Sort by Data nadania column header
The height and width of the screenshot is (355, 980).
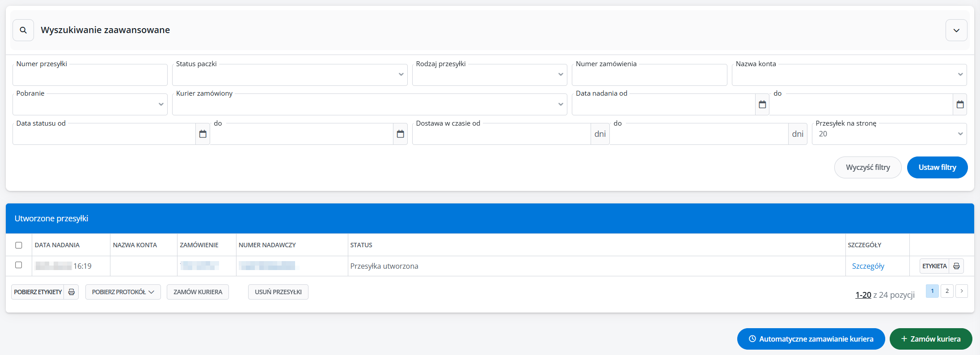pyautogui.click(x=57, y=245)
